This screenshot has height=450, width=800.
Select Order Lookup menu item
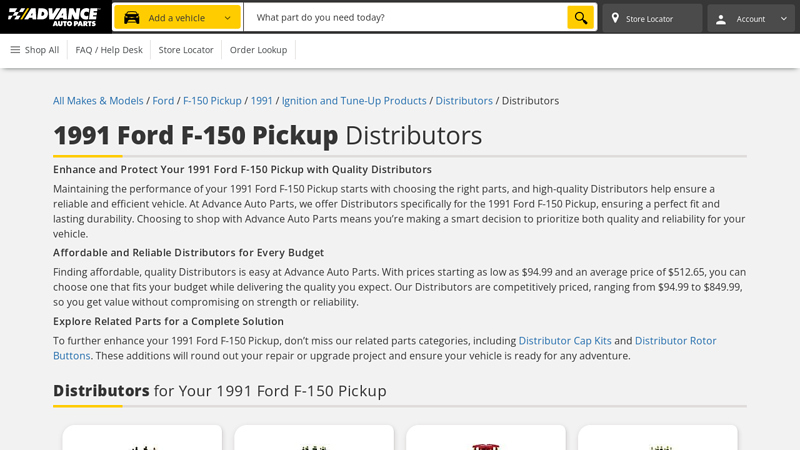pyautogui.click(x=258, y=50)
